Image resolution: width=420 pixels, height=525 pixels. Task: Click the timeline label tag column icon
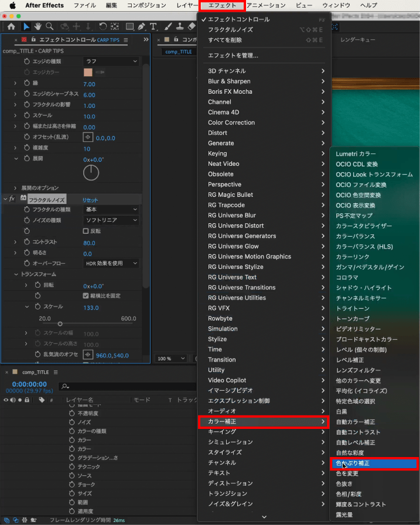click(42, 400)
